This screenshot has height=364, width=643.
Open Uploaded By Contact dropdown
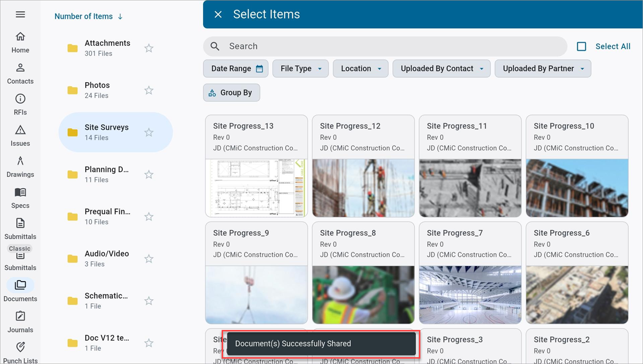click(441, 69)
